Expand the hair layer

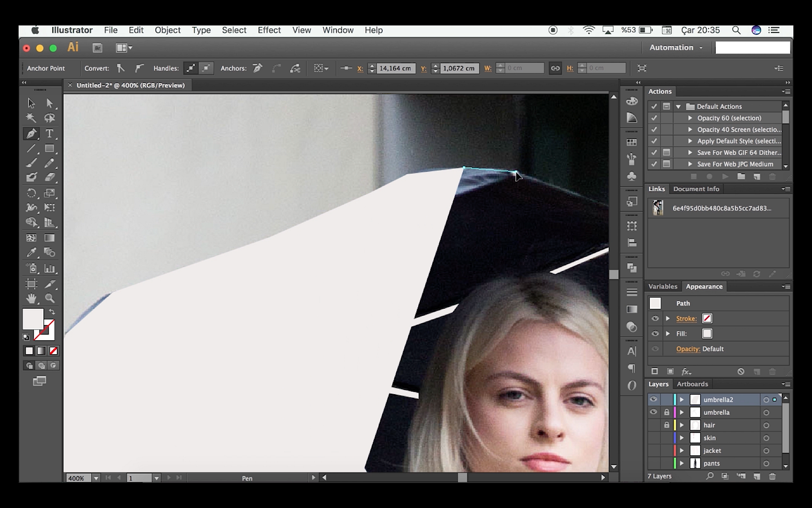pos(682,425)
